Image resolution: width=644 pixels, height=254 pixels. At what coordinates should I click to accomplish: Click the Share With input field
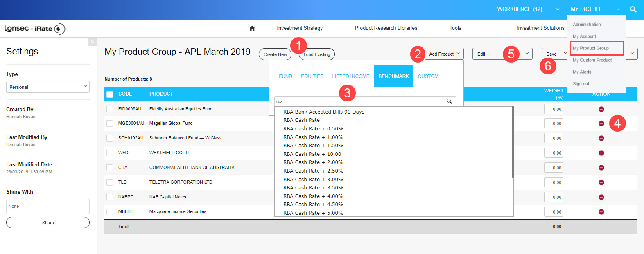tap(48, 206)
